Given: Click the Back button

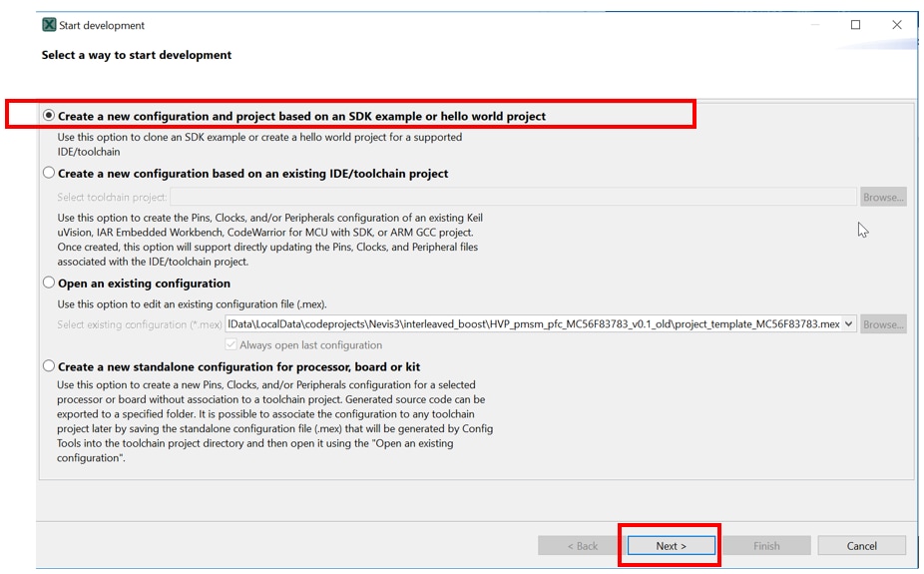Looking at the screenshot, I should click(582, 546).
